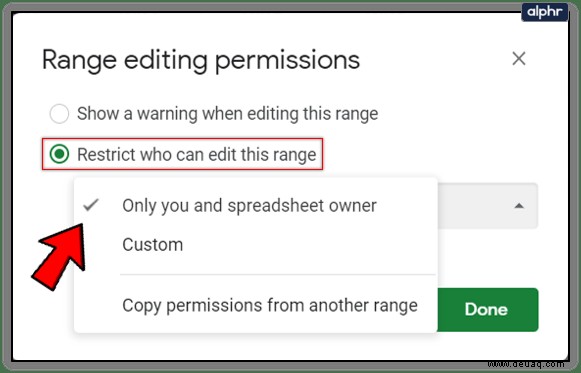
Task: Choose the Custom option from the list
Action: coord(256,245)
